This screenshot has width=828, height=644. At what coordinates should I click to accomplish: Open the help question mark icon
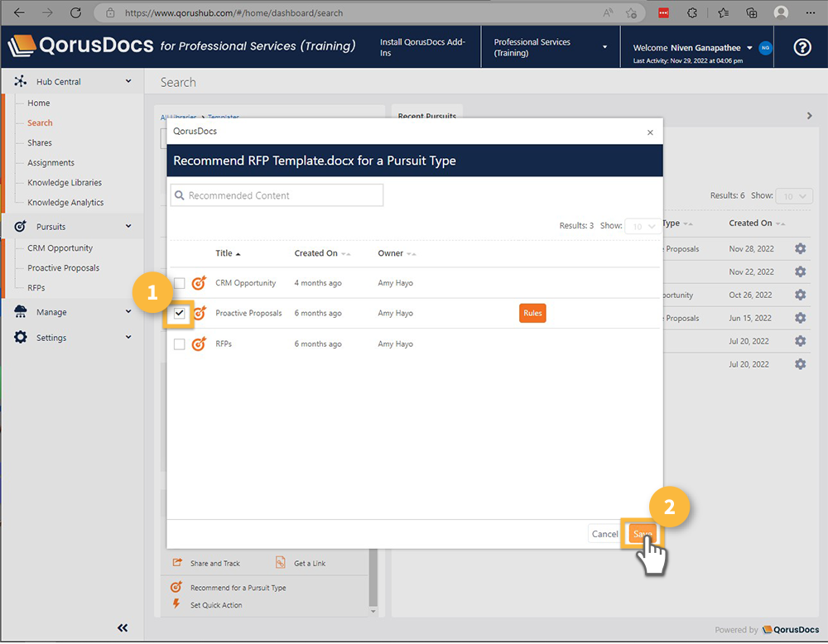pyautogui.click(x=802, y=47)
